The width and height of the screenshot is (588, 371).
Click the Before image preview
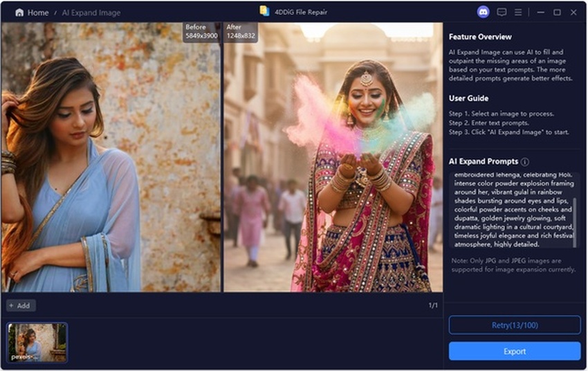pyautogui.click(x=111, y=158)
